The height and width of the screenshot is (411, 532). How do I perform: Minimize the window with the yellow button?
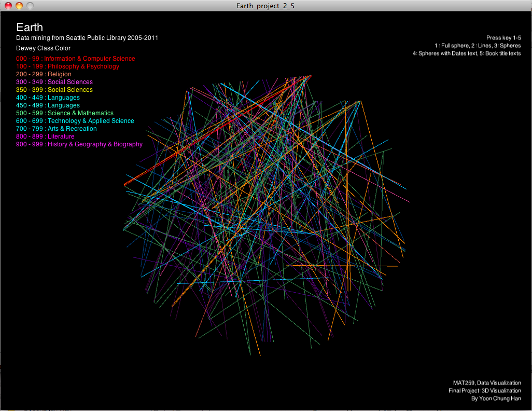pyautogui.click(x=19, y=6)
